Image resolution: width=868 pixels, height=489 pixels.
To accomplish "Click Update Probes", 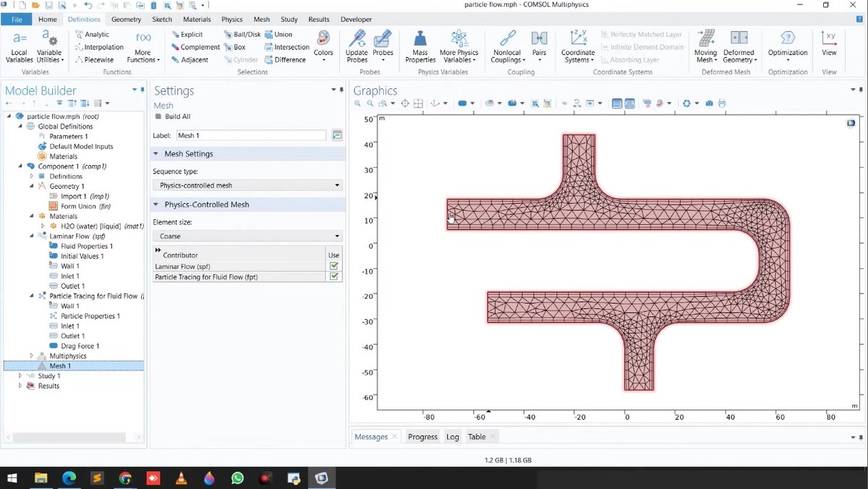I will coord(357,46).
